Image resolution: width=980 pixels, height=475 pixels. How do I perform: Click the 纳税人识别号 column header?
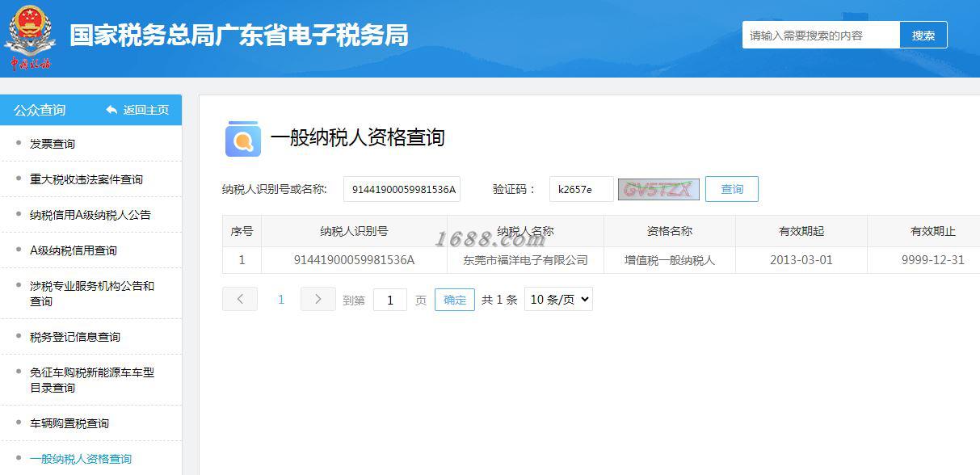(354, 231)
